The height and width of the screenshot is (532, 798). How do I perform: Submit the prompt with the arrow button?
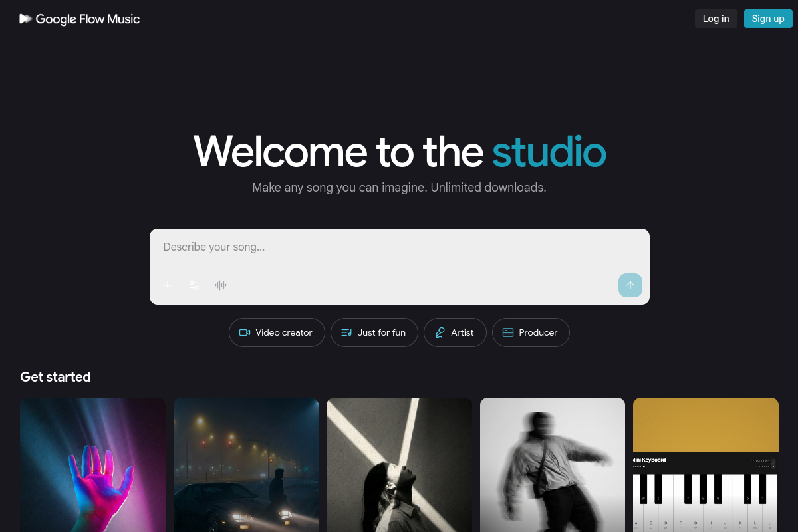(x=630, y=285)
